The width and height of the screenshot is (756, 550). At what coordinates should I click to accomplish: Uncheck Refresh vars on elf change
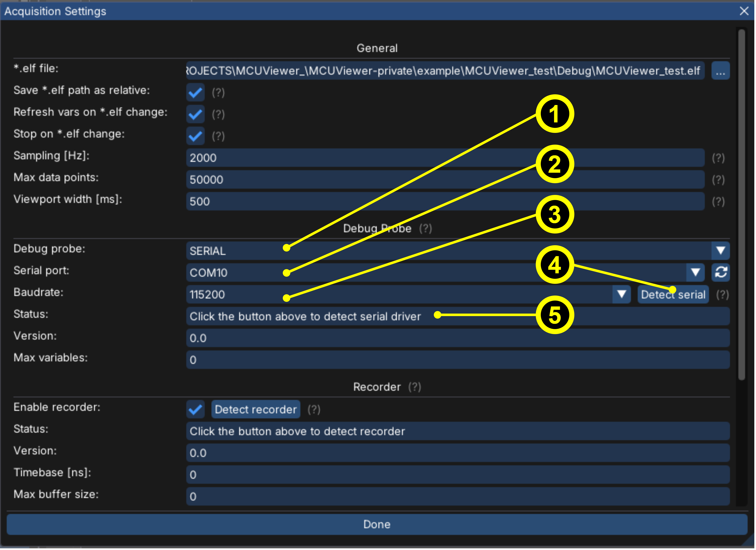click(195, 114)
